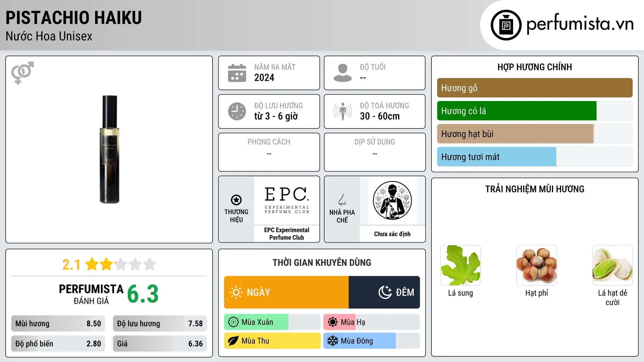The image size is (644, 362).
Task: Click the Hạt phỉ note label
Action: click(x=536, y=293)
